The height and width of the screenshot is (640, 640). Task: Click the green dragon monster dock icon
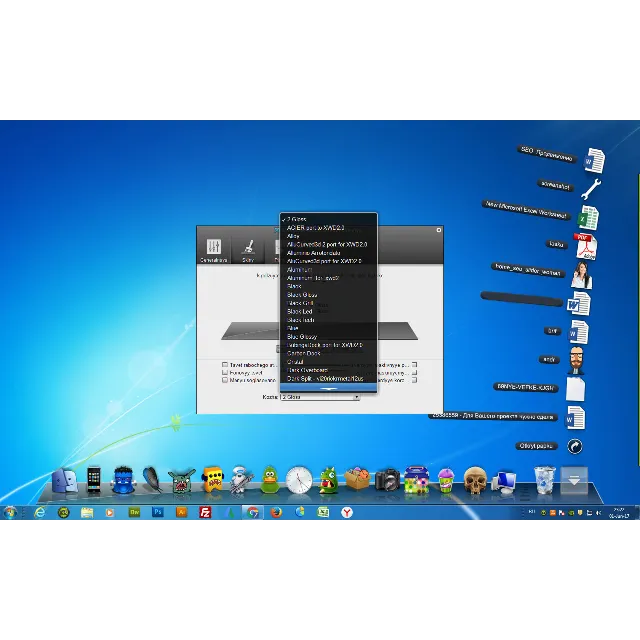point(329,480)
